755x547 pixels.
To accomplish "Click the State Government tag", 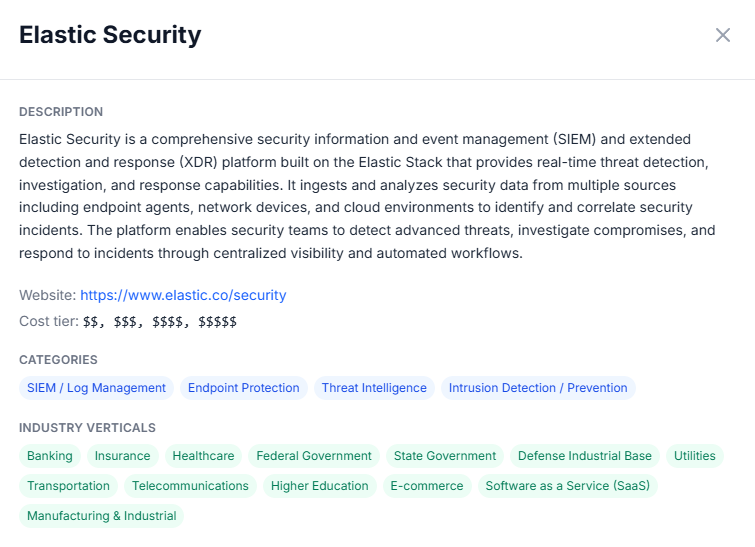I will click(445, 456).
